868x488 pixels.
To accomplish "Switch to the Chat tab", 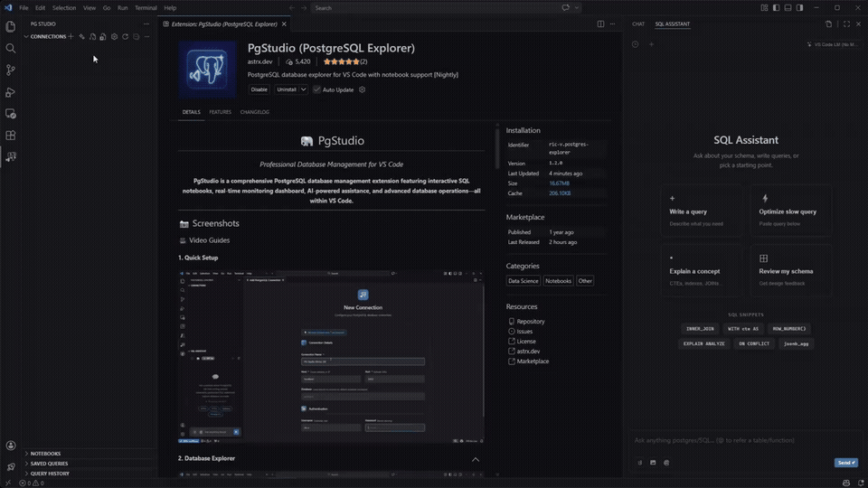I will pyautogui.click(x=638, y=23).
